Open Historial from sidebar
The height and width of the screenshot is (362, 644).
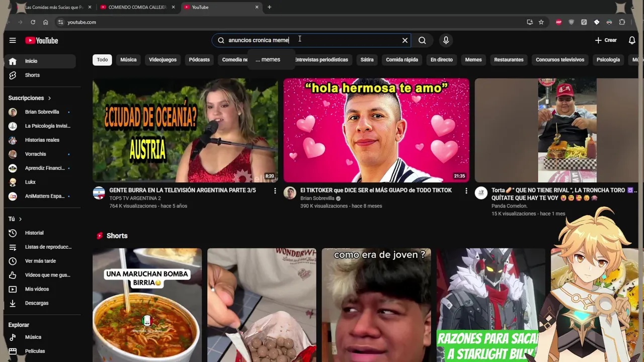pyautogui.click(x=41, y=233)
